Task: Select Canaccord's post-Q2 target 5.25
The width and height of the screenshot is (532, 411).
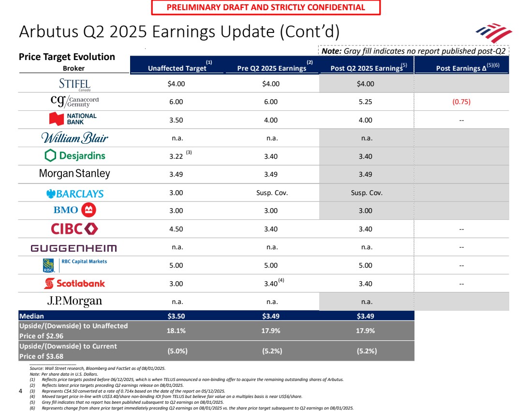Action: (366, 102)
